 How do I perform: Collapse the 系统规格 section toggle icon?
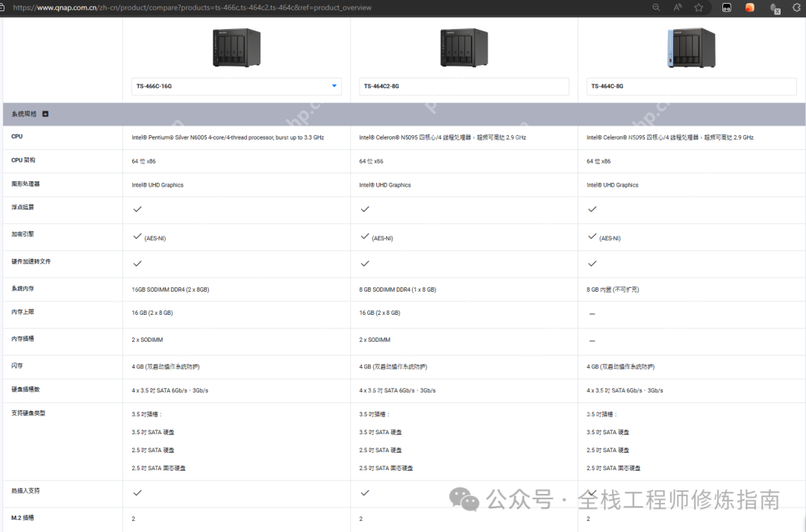[x=46, y=114]
